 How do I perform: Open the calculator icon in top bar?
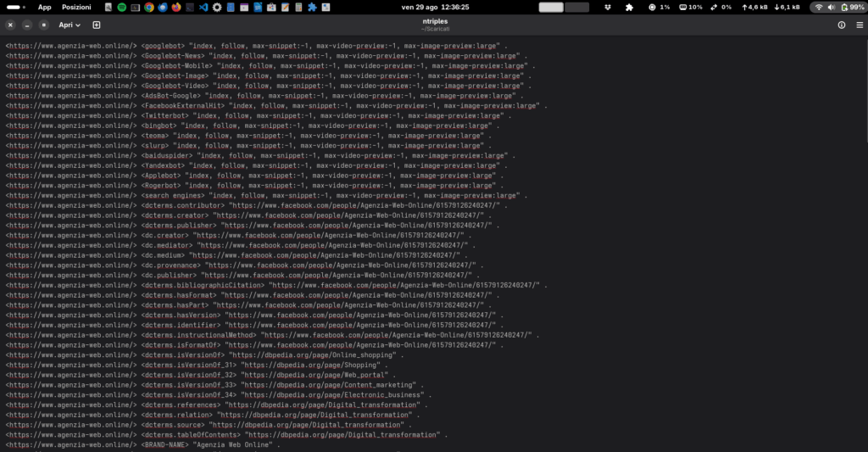[298, 7]
